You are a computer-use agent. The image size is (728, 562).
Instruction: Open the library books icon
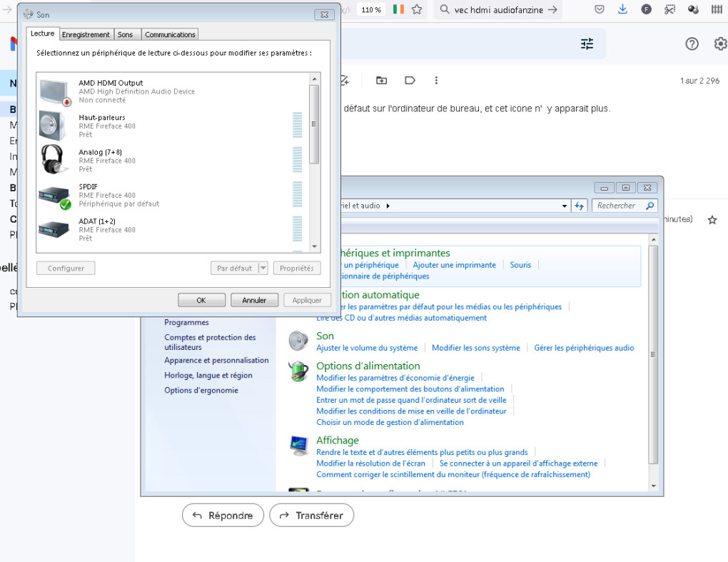click(x=717, y=9)
